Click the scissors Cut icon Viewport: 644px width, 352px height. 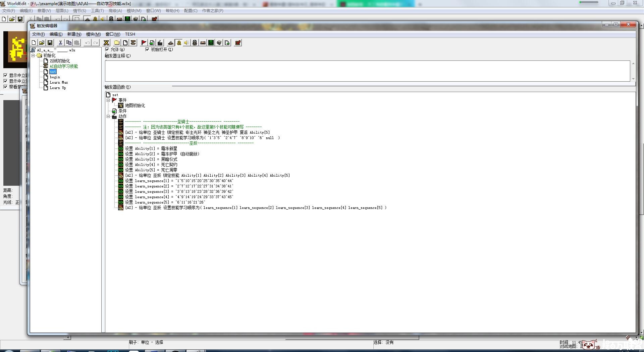tap(60, 43)
